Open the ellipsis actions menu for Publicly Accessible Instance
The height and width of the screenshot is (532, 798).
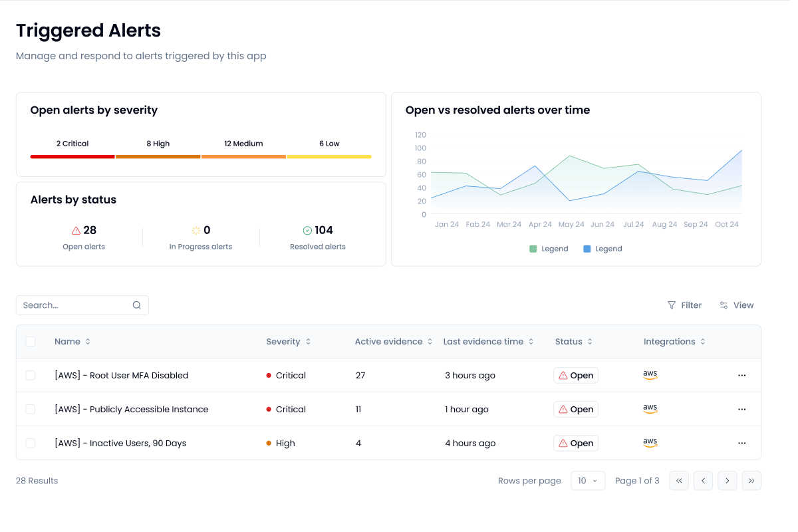point(741,409)
